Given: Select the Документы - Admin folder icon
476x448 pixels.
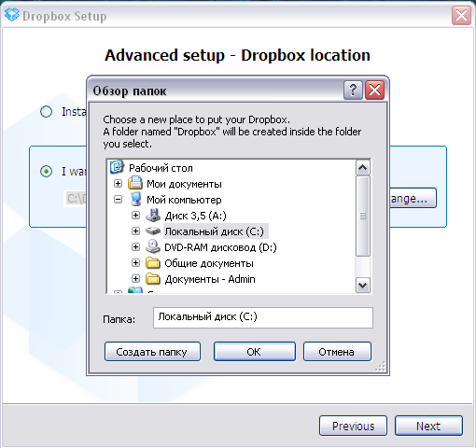Looking at the screenshot, I should click(153, 279).
